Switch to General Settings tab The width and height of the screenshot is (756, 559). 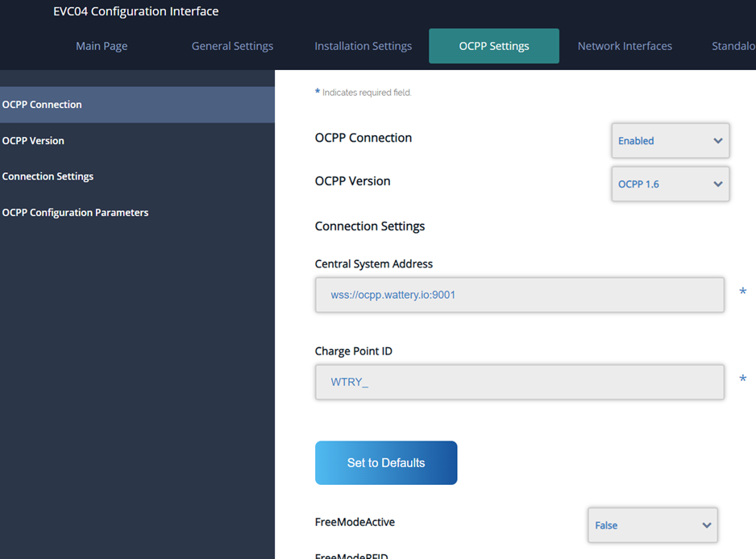tap(232, 46)
